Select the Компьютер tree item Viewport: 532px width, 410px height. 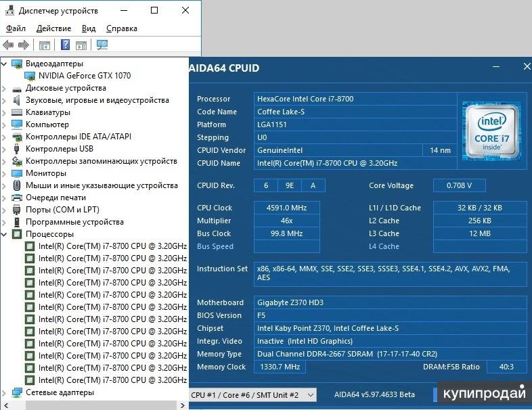coord(47,124)
